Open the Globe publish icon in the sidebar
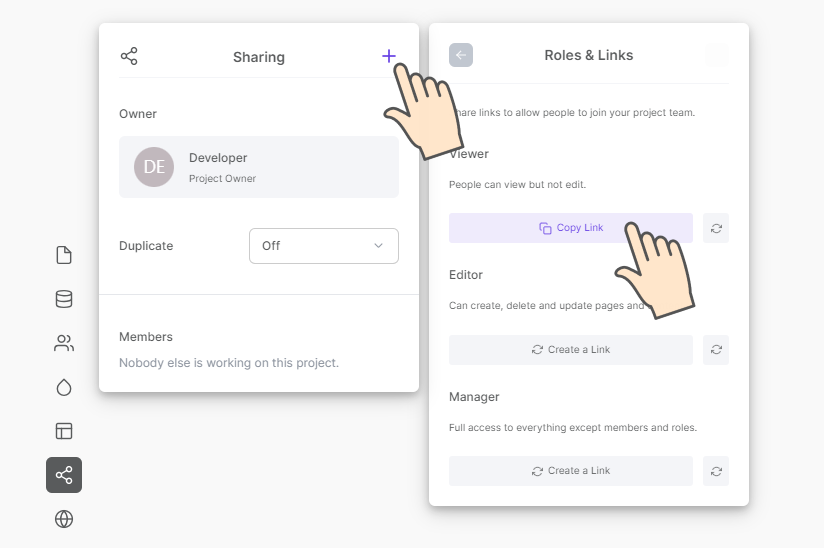824x548 pixels. tap(64, 519)
